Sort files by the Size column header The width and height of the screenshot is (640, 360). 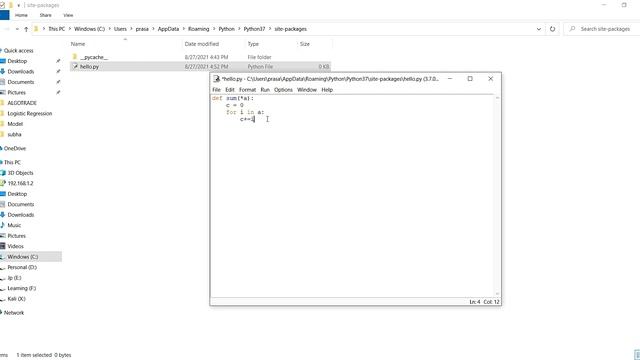(x=304, y=44)
